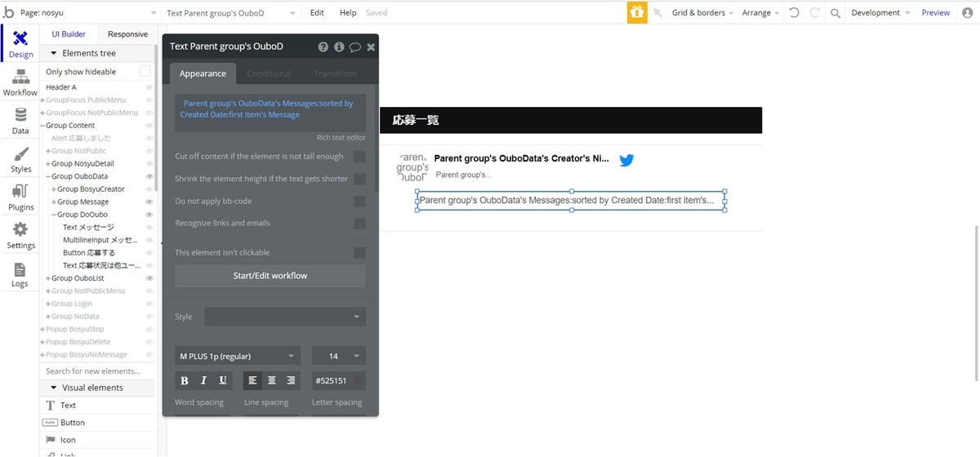Toggle visibility eye for Group OuboData

[x=149, y=176]
